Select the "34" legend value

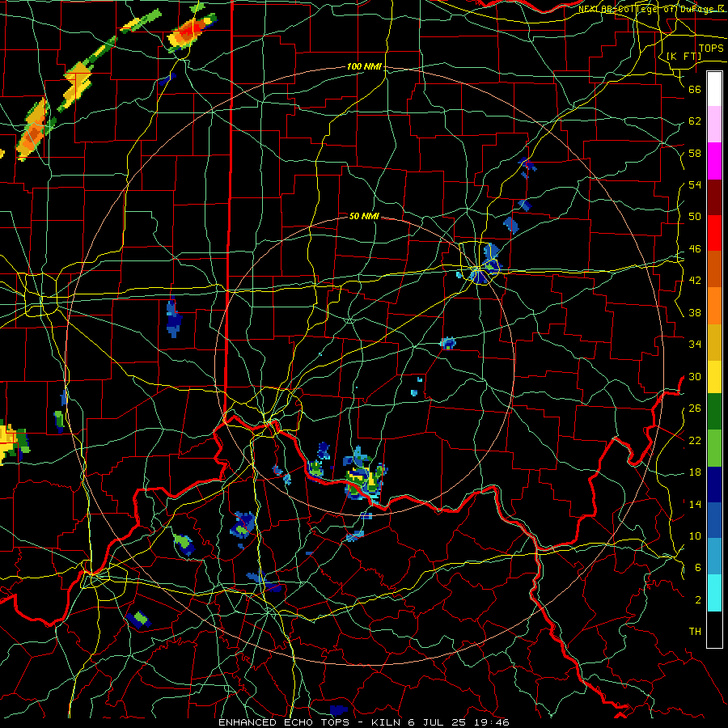[x=695, y=345]
